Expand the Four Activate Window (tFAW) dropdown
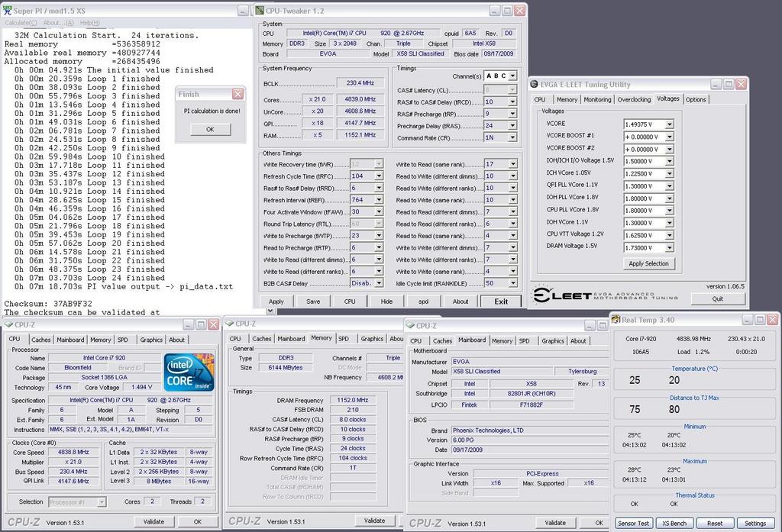This screenshot has height=532, width=782. click(x=379, y=212)
